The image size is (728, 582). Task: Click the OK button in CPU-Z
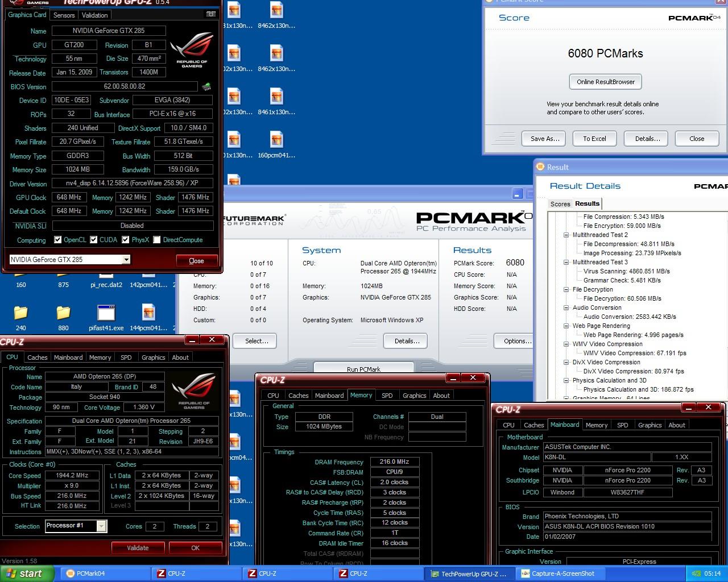pos(196,548)
